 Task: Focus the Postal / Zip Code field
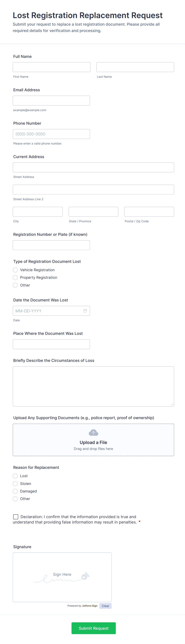click(149, 212)
